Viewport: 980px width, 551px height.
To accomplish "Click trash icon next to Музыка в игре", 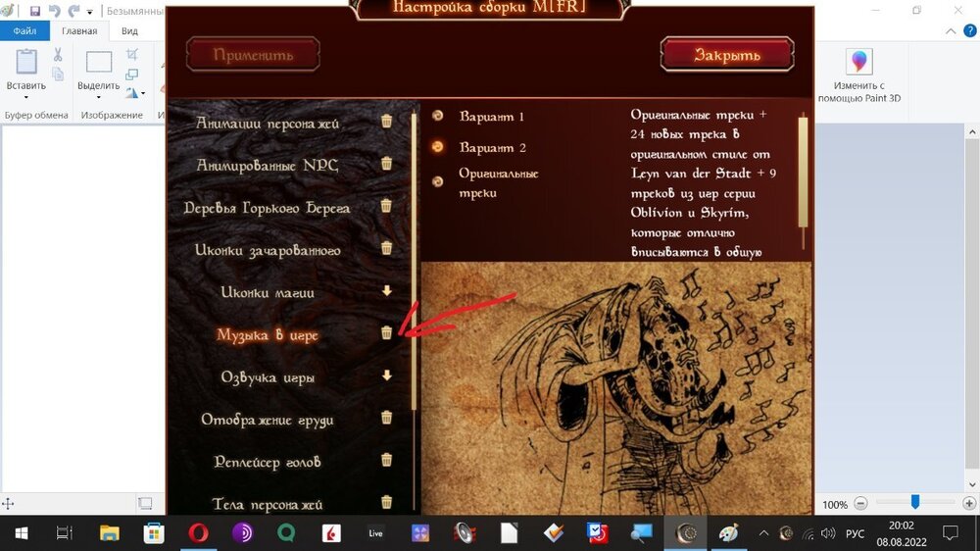I will (x=386, y=333).
